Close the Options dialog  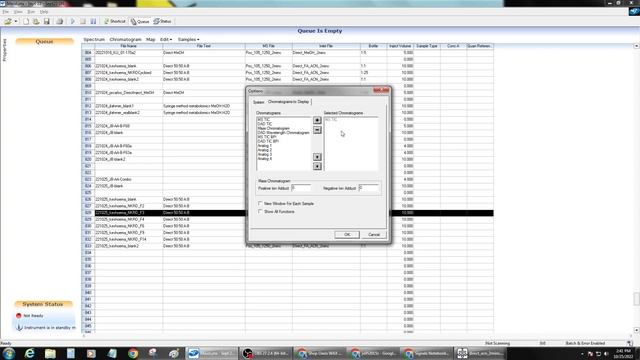(381, 91)
